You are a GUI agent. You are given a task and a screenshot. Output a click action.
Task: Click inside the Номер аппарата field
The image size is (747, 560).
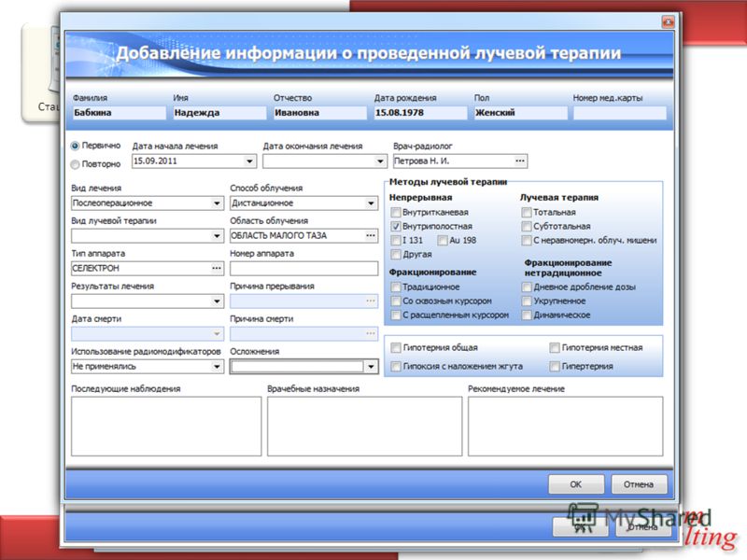pos(304,269)
